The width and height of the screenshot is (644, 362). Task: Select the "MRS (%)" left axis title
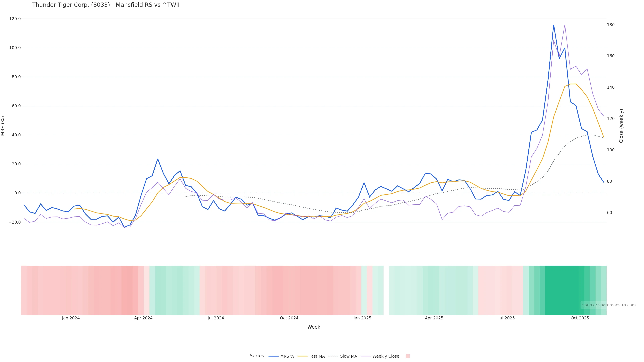[3, 126]
